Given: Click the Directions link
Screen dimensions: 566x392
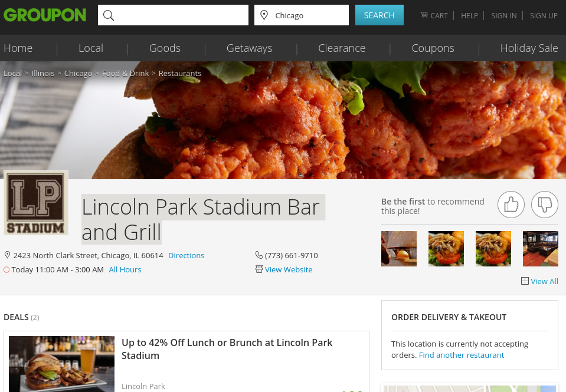Looking at the screenshot, I should pyautogui.click(x=187, y=255).
